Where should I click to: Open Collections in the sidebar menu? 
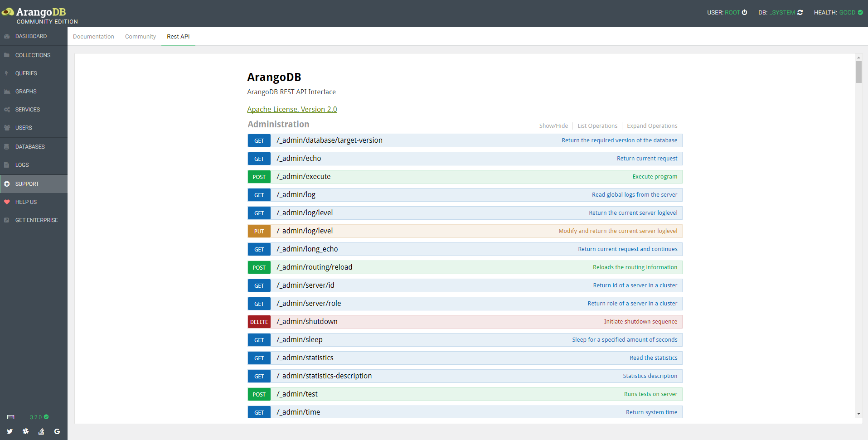coord(33,55)
